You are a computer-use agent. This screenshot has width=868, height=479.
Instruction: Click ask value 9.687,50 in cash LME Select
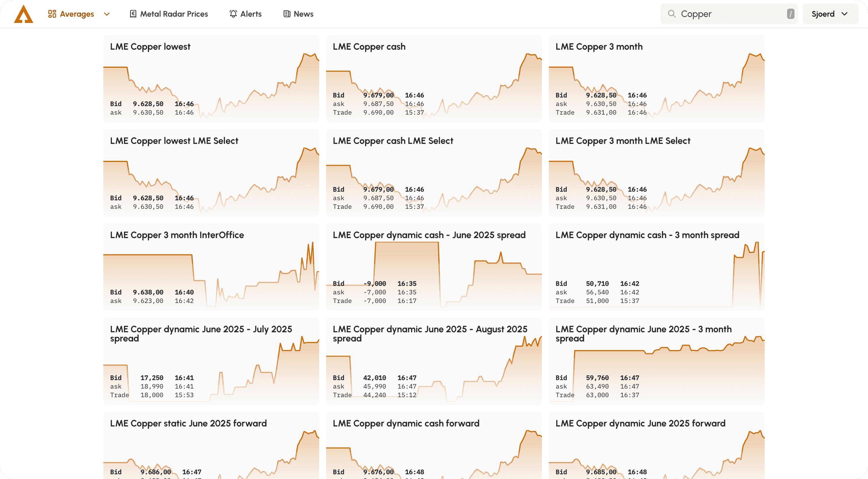378,198
